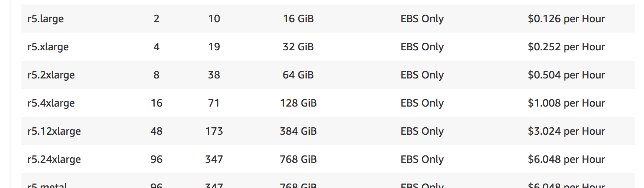This screenshot has width=644, height=188.
Task: Click the 768 GiB memory value for r5.24xlarge
Action: click(298, 159)
